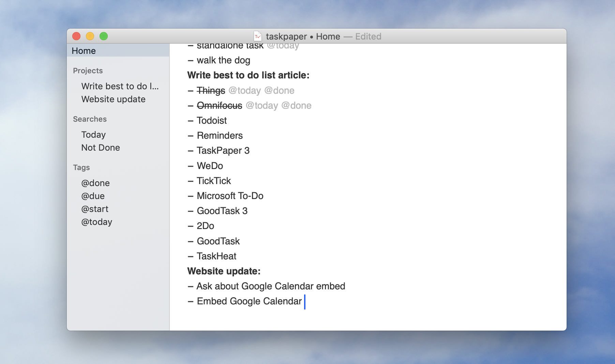This screenshot has height=364, width=615.
Task: Click the dash before walk the dog
Action: pyautogui.click(x=191, y=61)
